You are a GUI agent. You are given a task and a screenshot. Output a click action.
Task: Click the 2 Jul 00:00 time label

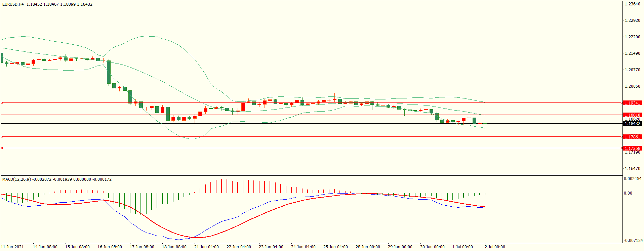point(495,247)
